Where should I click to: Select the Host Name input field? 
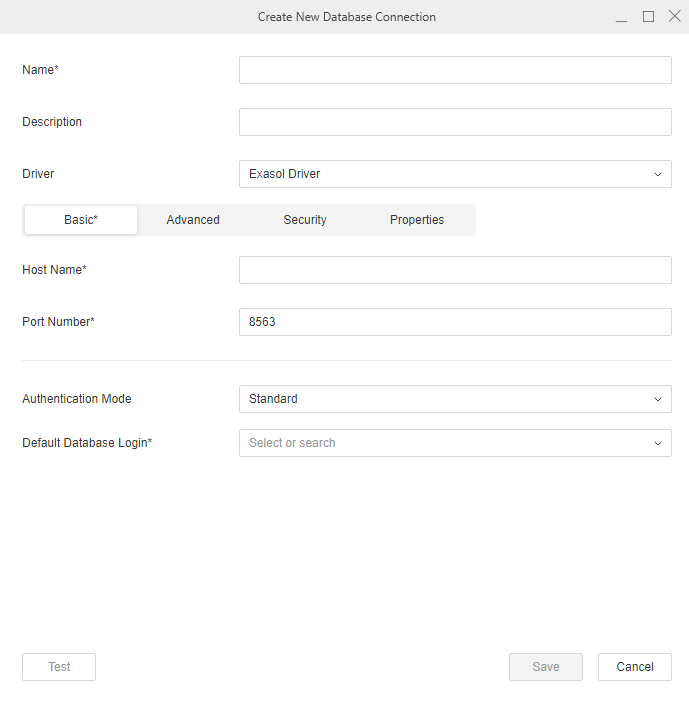[x=455, y=270]
